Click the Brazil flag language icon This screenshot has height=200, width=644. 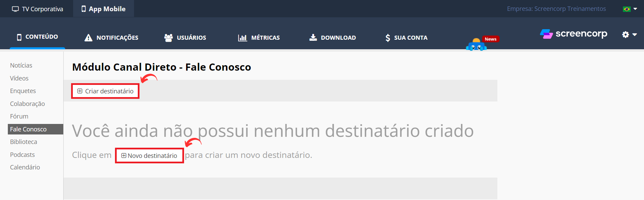tap(627, 9)
